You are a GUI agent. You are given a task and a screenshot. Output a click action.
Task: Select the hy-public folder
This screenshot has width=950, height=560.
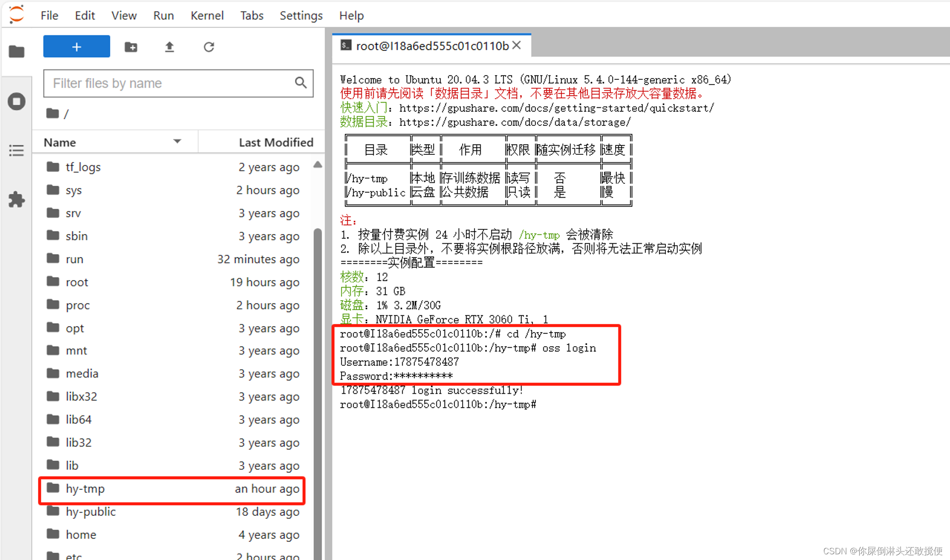pyautogui.click(x=91, y=512)
